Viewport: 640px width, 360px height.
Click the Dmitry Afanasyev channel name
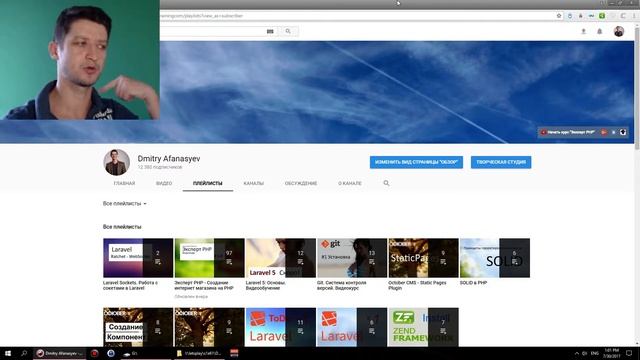[x=169, y=159]
